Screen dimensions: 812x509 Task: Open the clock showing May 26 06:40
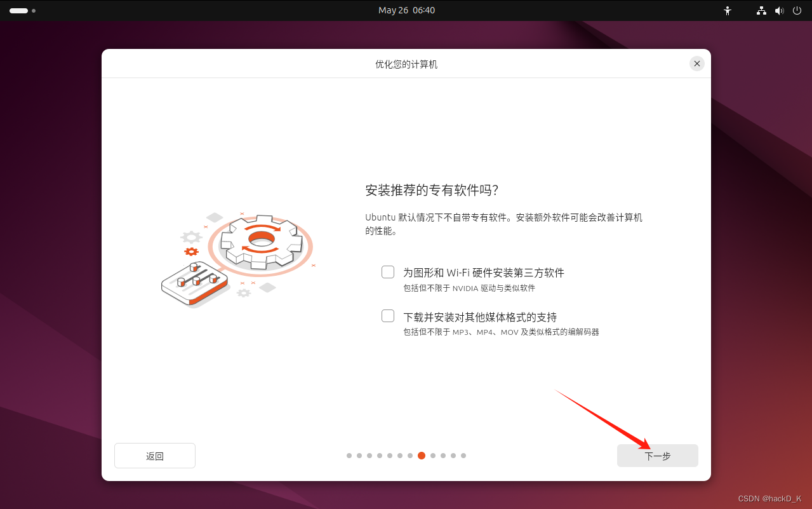(406, 11)
